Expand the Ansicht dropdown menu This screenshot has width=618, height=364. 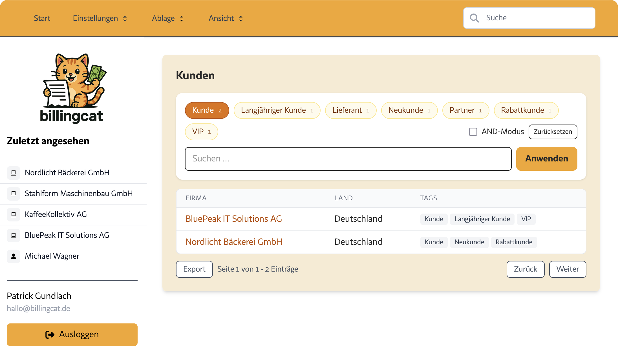[x=225, y=18]
